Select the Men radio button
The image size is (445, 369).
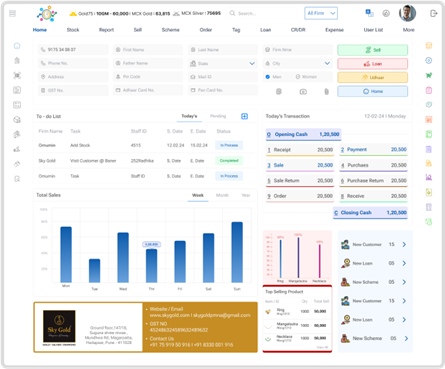click(268, 77)
